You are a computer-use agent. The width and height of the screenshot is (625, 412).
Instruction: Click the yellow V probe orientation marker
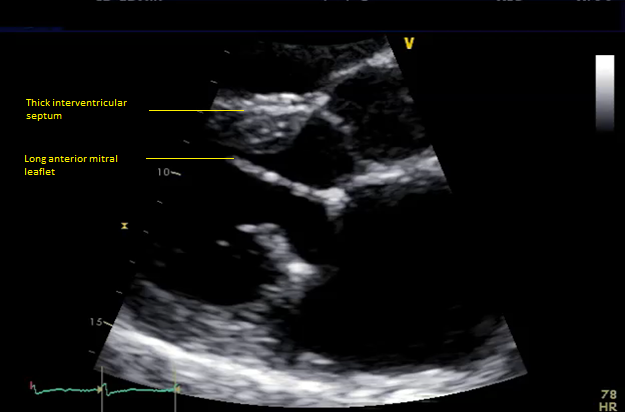408,43
